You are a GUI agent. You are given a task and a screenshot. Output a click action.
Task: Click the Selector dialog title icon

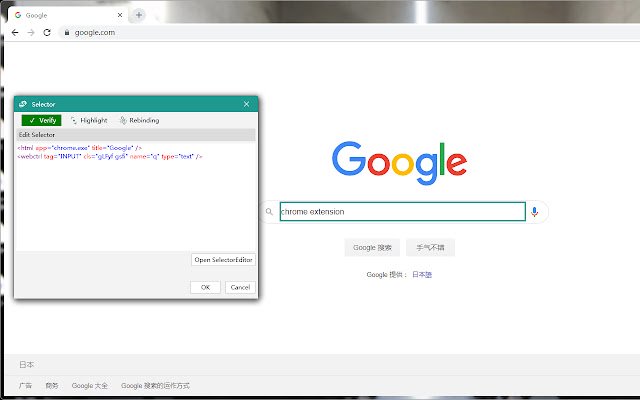(x=23, y=104)
